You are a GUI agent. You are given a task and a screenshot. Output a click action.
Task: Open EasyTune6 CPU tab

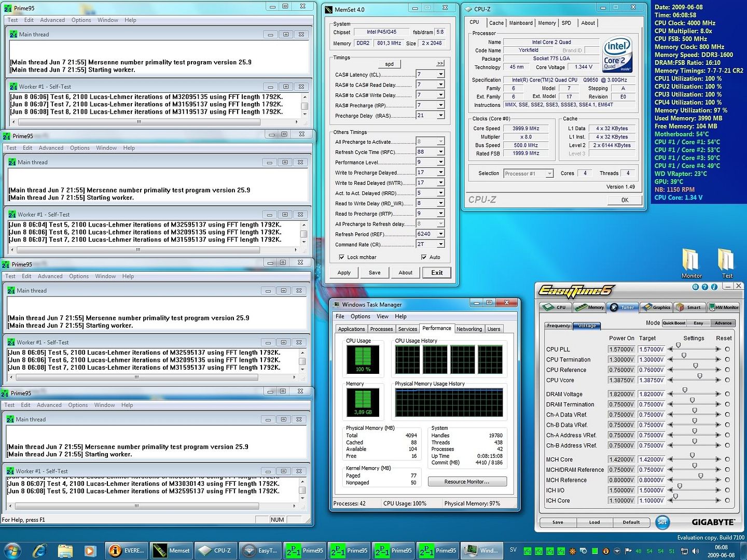point(555,307)
